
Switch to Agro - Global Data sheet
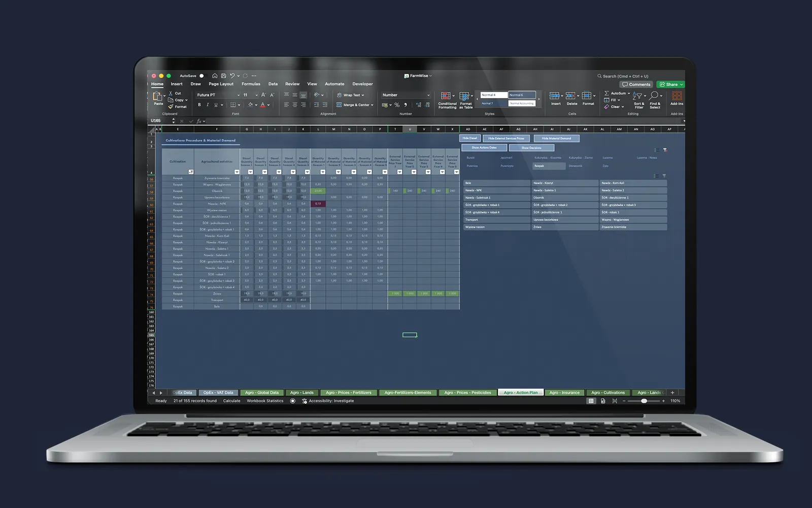262,393
